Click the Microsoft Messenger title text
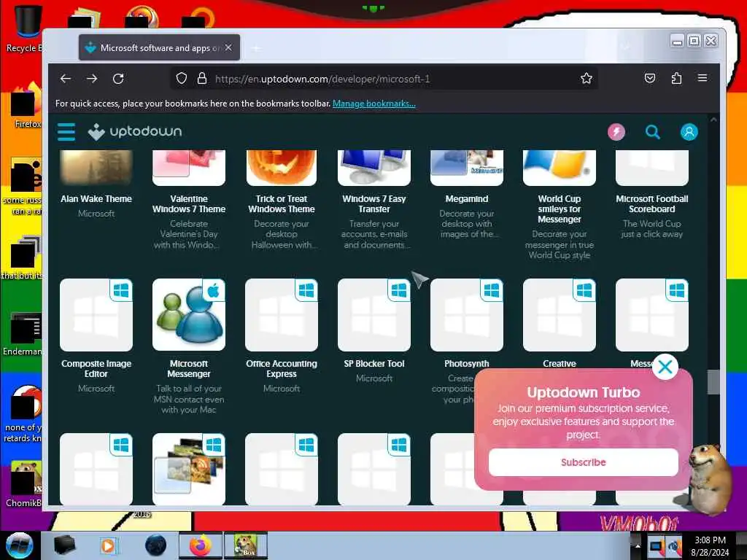This screenshot has height=560, width=747. pyautogui.click(x=189, y=368)
